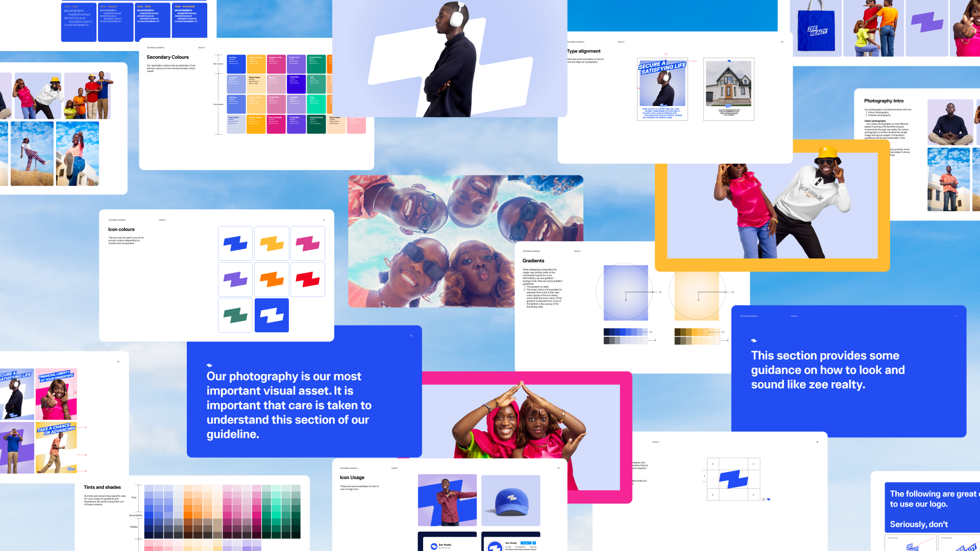Select the pink Zee logo icon variant
This screenshot has height=551, width=980.
click(307, 243)
